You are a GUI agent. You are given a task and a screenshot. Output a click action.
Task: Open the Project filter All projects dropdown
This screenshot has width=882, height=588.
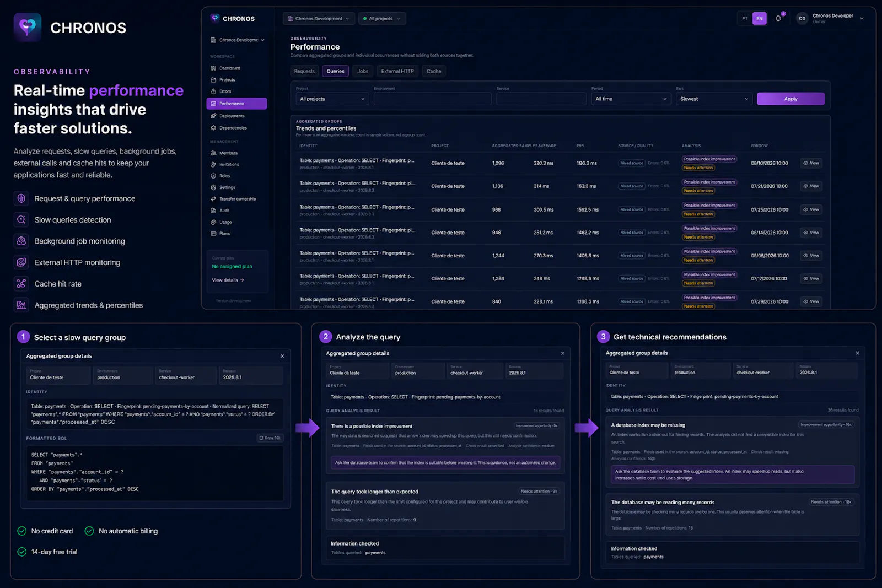coord(332,99)
